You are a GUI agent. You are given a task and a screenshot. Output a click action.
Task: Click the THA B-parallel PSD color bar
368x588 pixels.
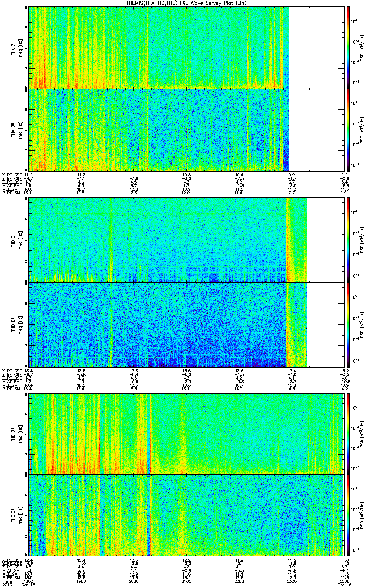(x=349, y=129)
